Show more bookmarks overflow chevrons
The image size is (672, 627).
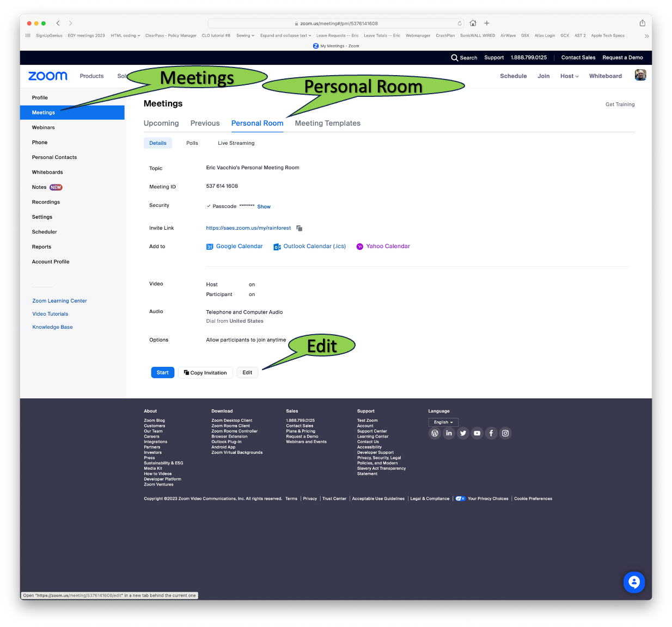tap(646, 36)
